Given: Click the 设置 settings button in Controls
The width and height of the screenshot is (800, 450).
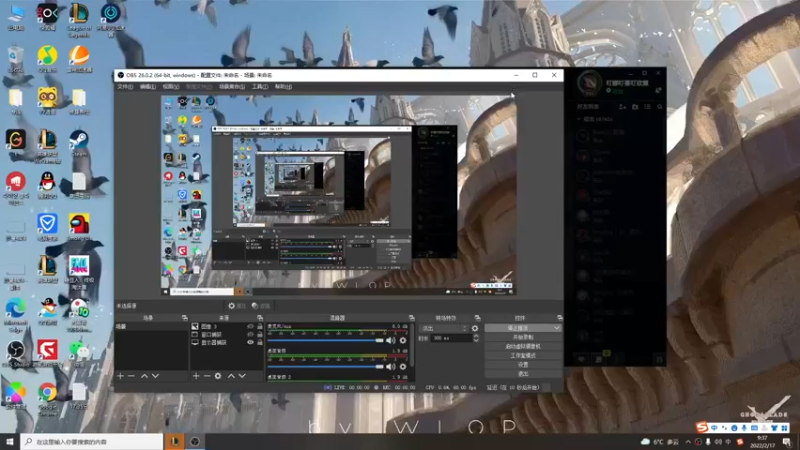Looking at the screenshot, I should tap(523, 365).
